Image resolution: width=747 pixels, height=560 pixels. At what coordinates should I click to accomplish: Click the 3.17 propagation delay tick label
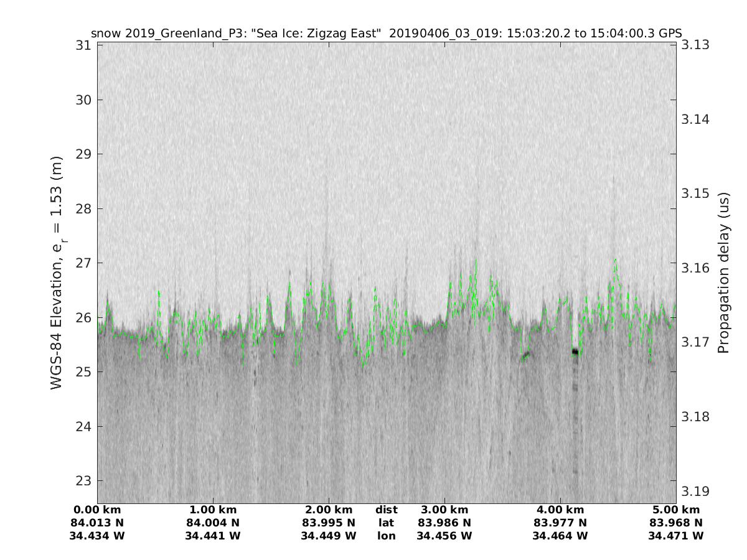tap(696, 342)
